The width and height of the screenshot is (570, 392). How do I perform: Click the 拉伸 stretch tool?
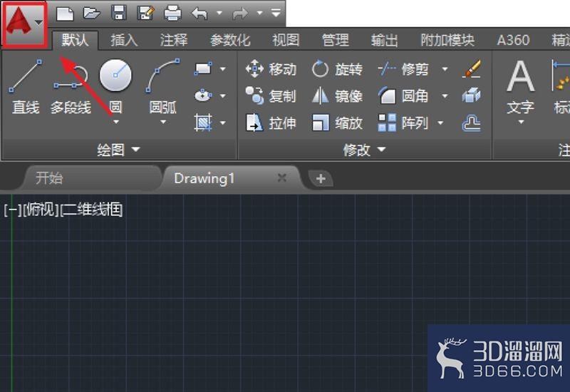[271, 123]
